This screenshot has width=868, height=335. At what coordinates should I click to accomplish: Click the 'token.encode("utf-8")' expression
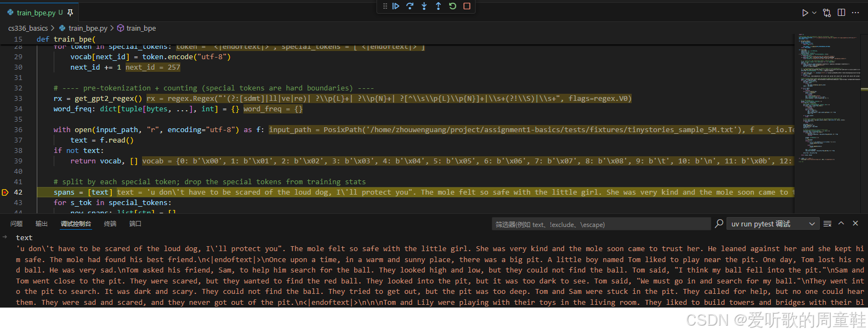tap(186, 57)
